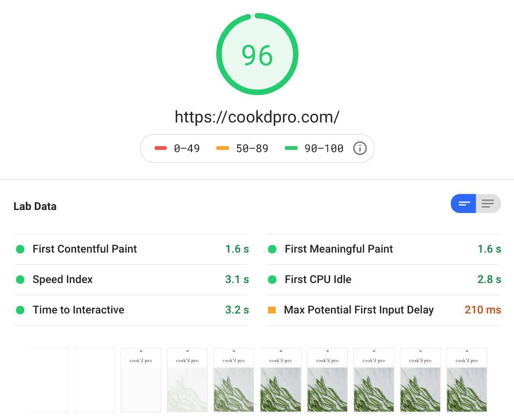514x420 pixels.
Task: Open the fifth filmstrip frame
Action: [x=234, y=380]
